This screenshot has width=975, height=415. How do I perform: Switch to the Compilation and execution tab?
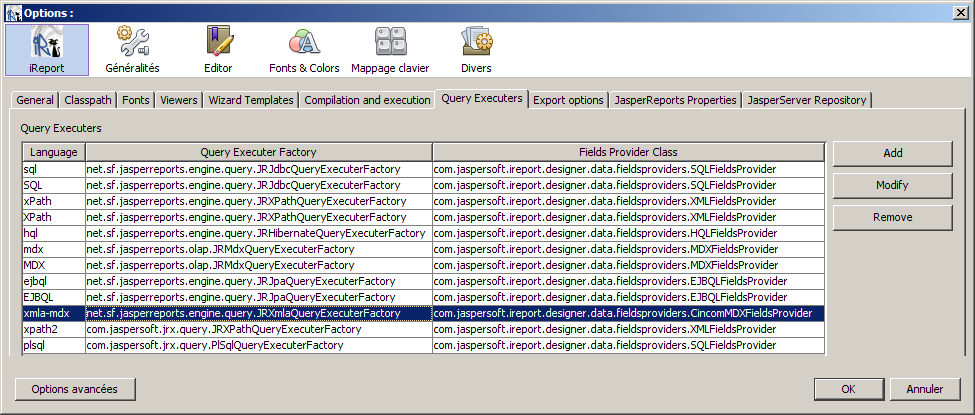(367, 100)
